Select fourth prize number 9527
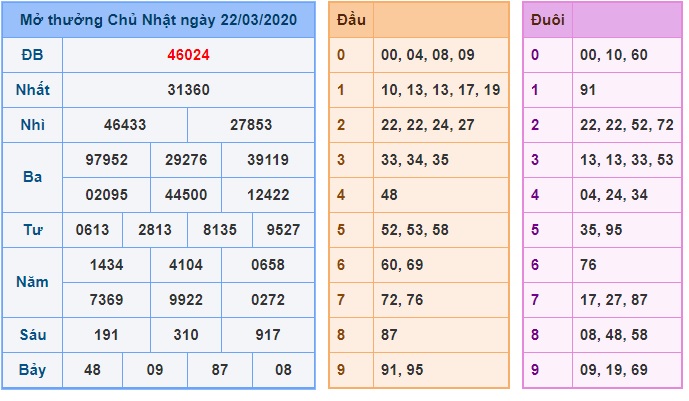The height and width of the screenshot is (401, 689). click(x=283, y=230)
